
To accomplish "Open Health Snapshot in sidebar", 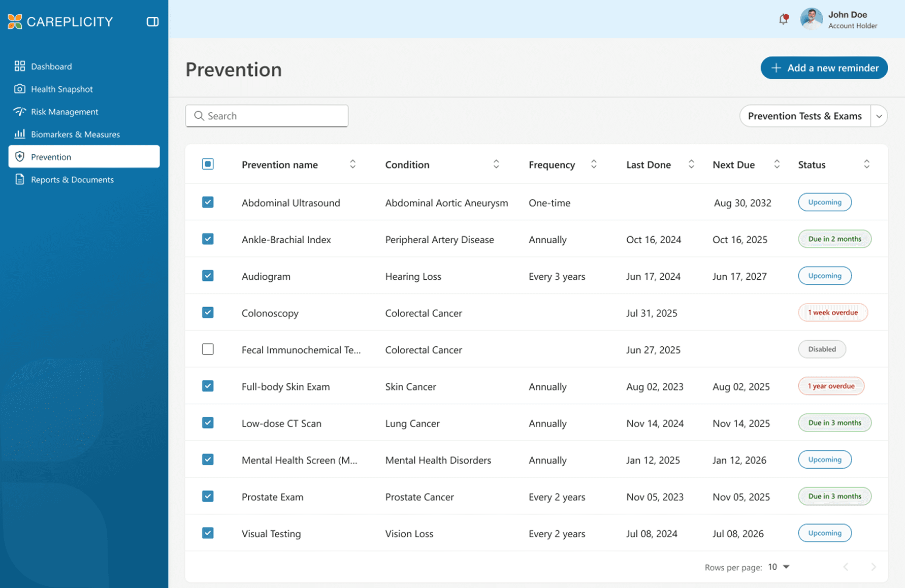I will (x=84, y=89).
